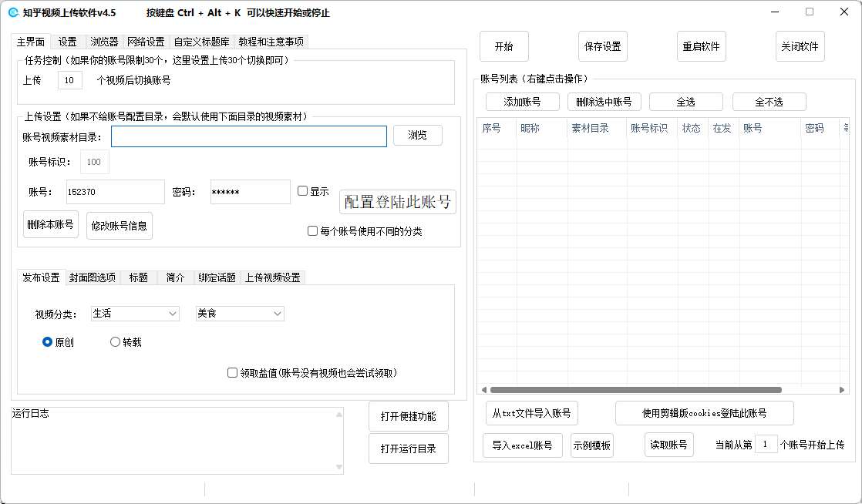862x504 pixels.
Task: Click the 账号 field containing 152370
Action: click(116, 192)
